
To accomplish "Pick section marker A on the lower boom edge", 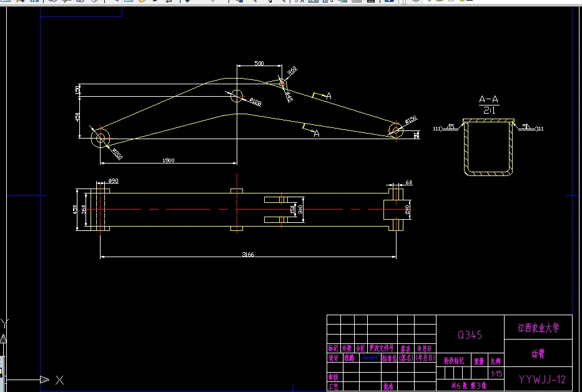I will coord(316,134).
